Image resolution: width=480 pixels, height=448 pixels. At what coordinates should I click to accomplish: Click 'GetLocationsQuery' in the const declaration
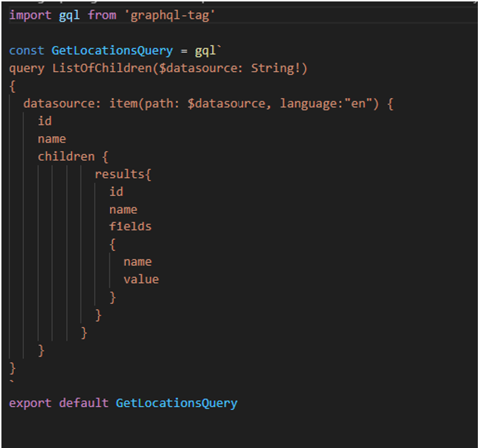[112, 51]
